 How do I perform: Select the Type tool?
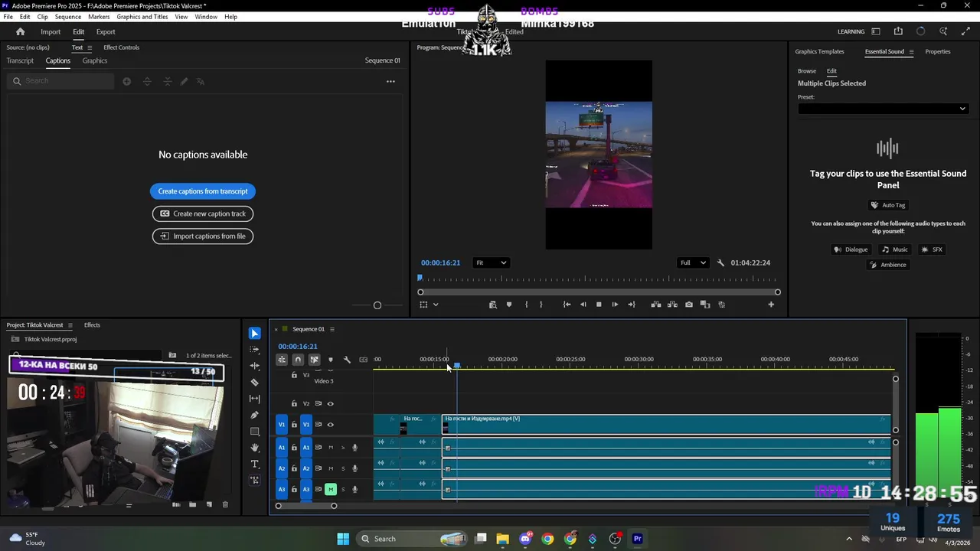click(255, 465)
